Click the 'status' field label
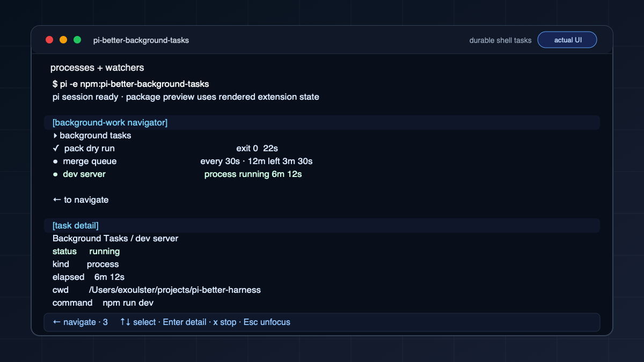The image size is (644, 362). click(64, 252)
